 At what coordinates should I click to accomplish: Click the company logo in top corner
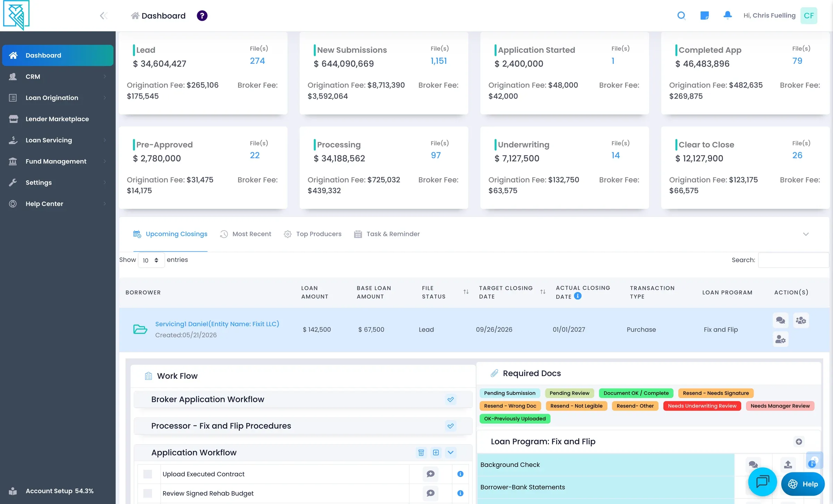pyautogui.click(x=16, y=15)
